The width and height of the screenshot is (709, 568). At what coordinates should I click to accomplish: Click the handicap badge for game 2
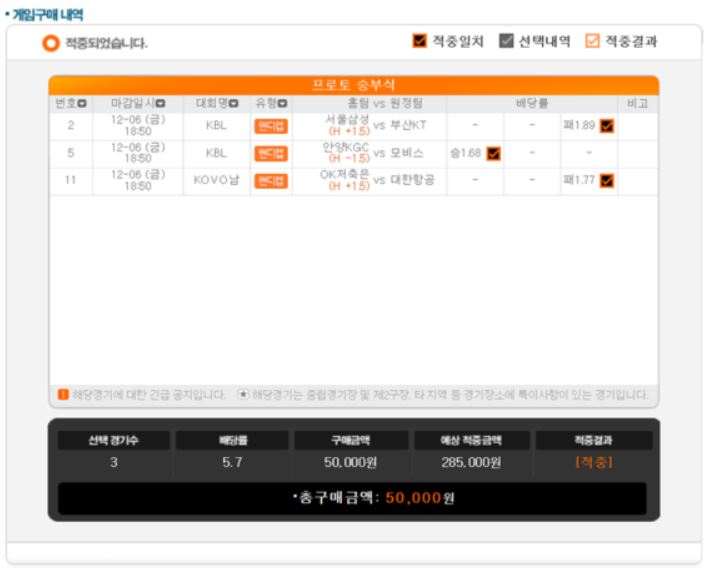coord(271,126)
